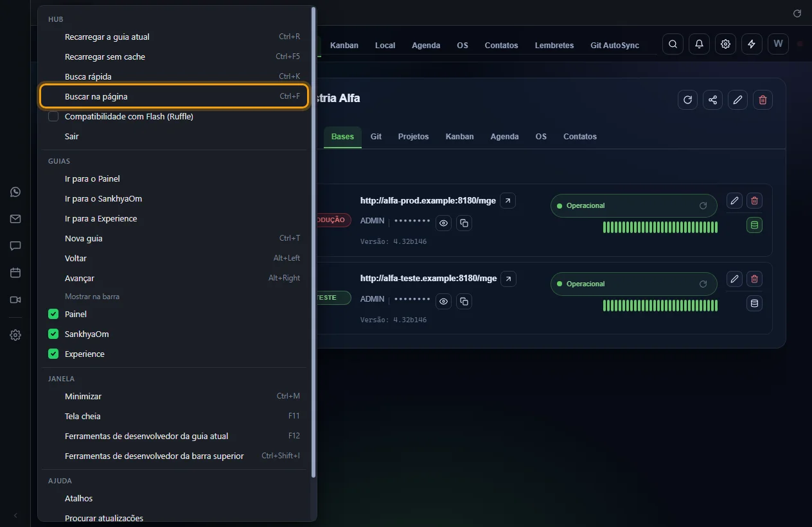The height and width of the screenshot is (527, 812).
Task: Open the calendar sidebar icon
Action: [x=15, y=273]
